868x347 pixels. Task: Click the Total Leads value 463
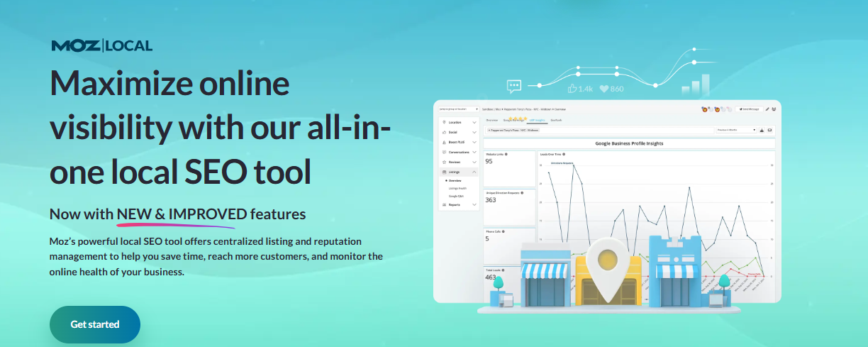coord(490,277)
